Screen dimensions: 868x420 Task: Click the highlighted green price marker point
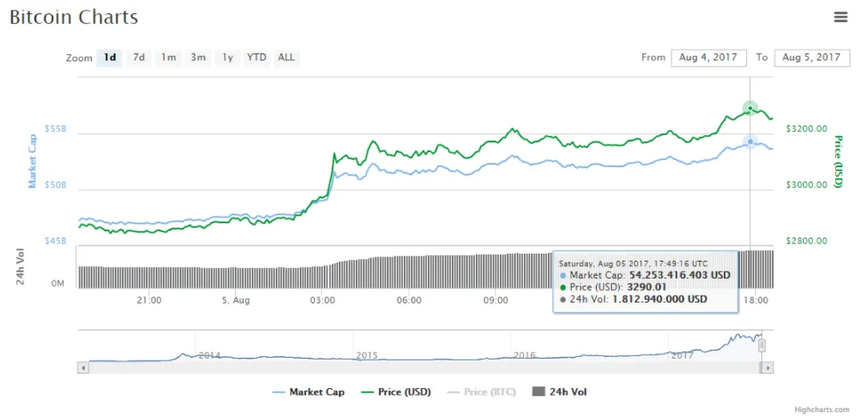[750, 108]
